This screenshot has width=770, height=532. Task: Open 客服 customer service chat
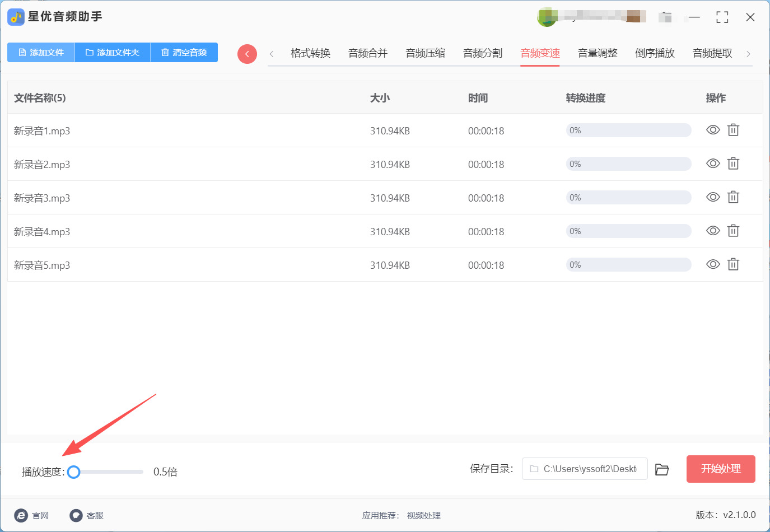point(76,515)
